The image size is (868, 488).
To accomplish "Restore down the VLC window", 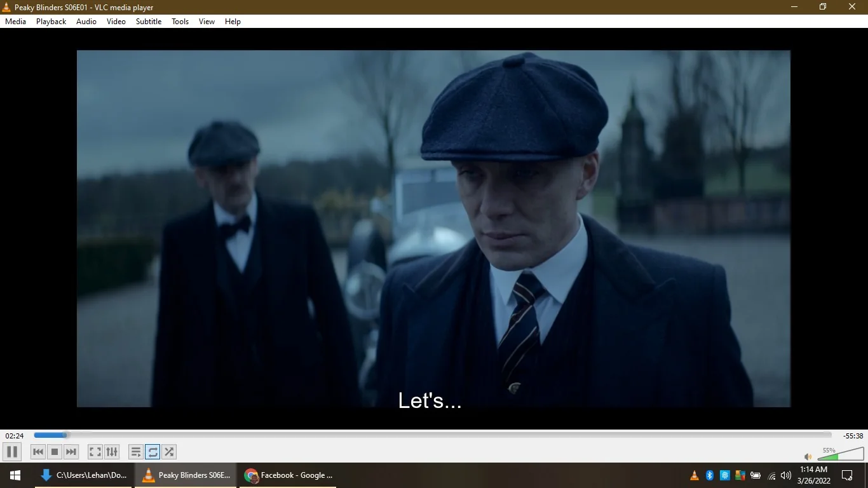I will (x=823, y=7).
